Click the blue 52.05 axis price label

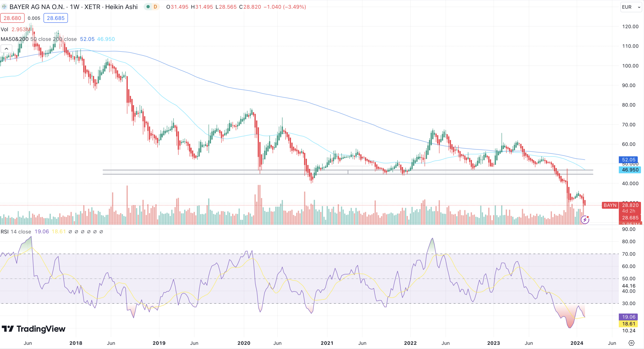[x=629, y=160]
